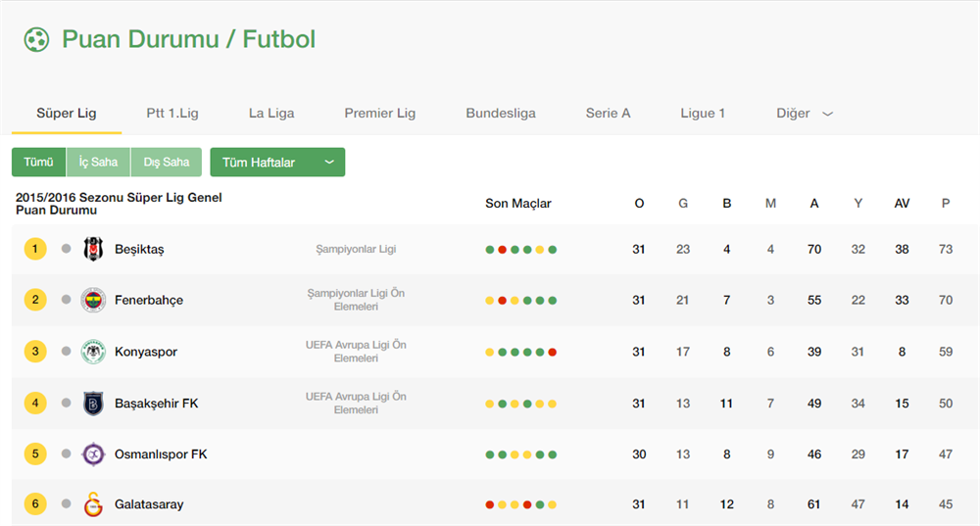Toggle the Tümü standings filter
The image size is (980, 526).
tap(38, 163)
